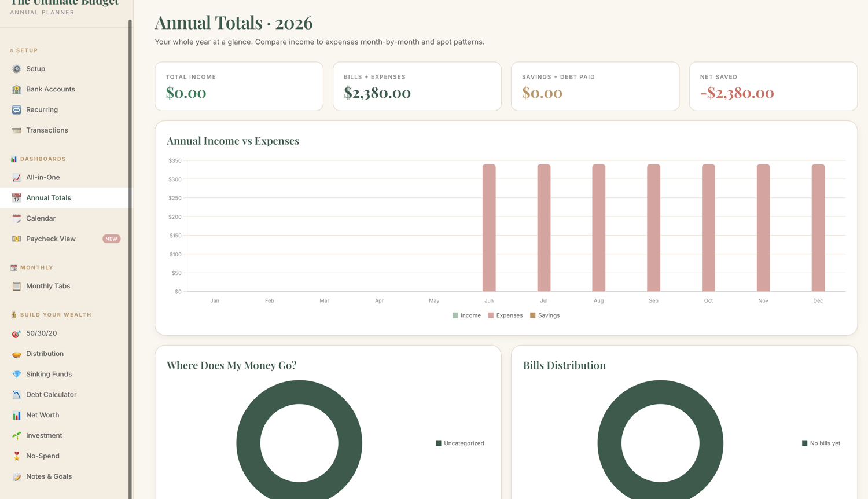Click the June expenses bar
The width and height of the screenshot is (868, 499).
(489, 228)
